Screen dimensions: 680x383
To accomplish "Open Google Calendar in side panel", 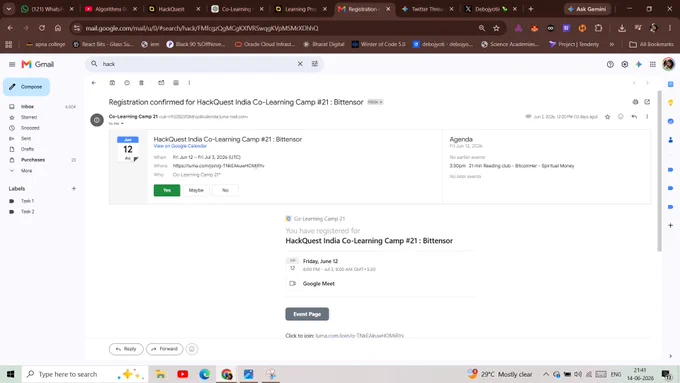I will pyautogui.click(x=670, y=84).
